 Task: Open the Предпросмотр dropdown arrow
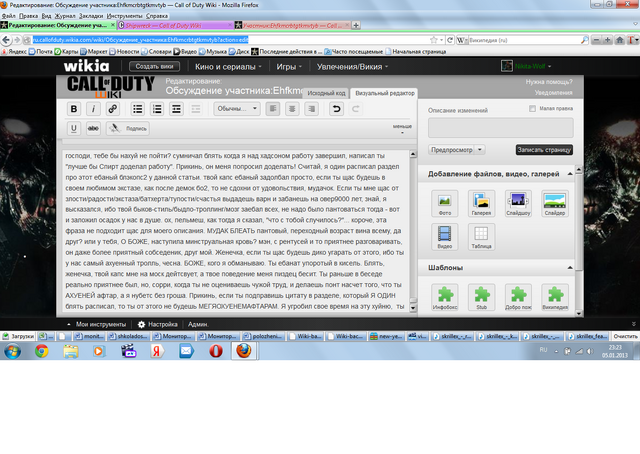point(480,150)
